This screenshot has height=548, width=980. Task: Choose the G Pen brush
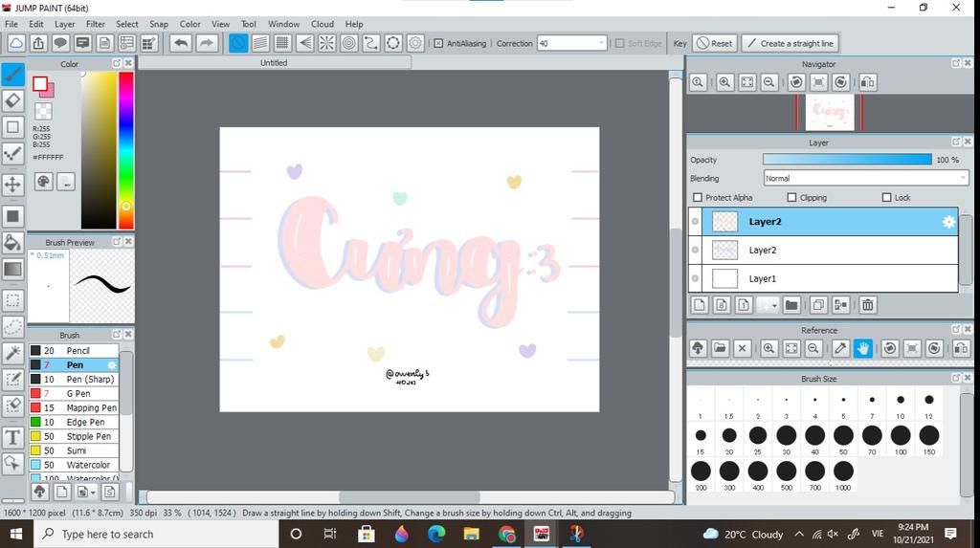pyautogui.click(x=74, y=394)
